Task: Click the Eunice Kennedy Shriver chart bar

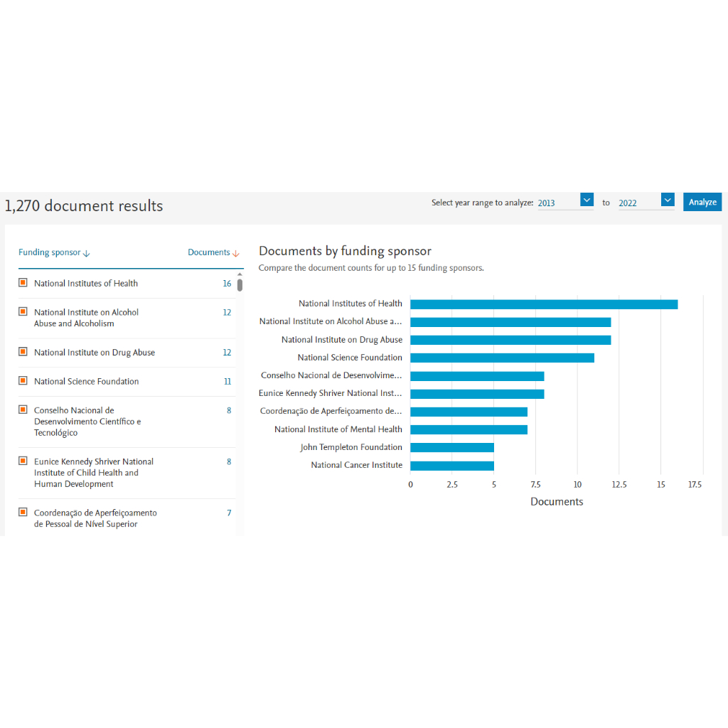Action: tap(477, 394)
